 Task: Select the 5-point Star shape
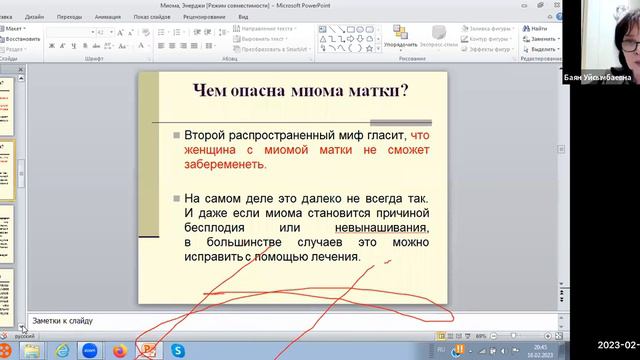[369, 49]
